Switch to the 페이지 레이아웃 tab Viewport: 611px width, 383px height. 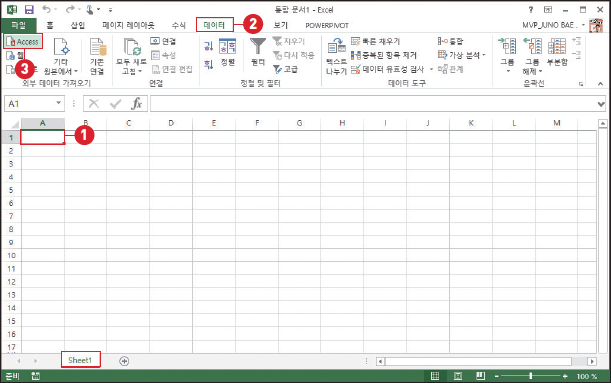click(x=128, y=25)
